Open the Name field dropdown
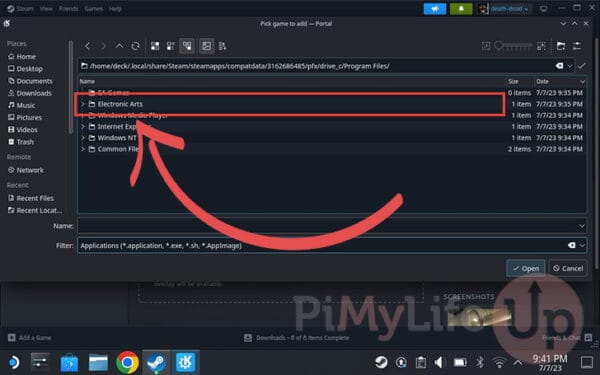The width and height of the screenshot is (600, 375). coord(582,226)
